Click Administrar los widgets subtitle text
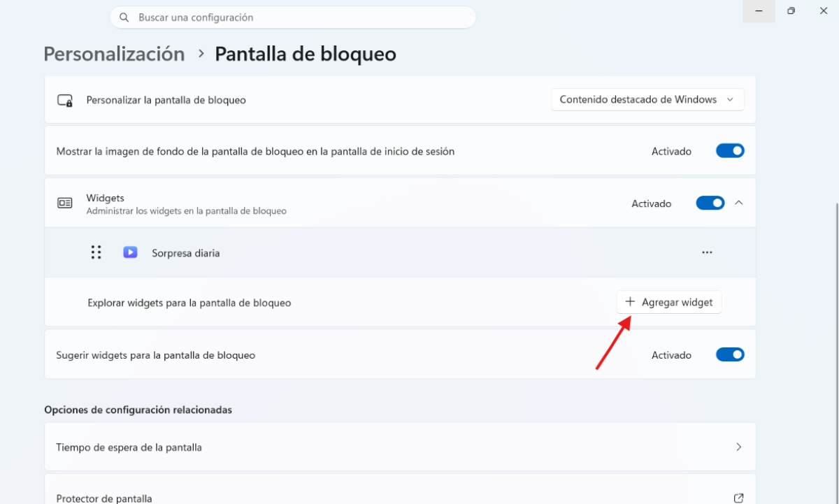Screen dimensions: 839x504 (187, 211)
